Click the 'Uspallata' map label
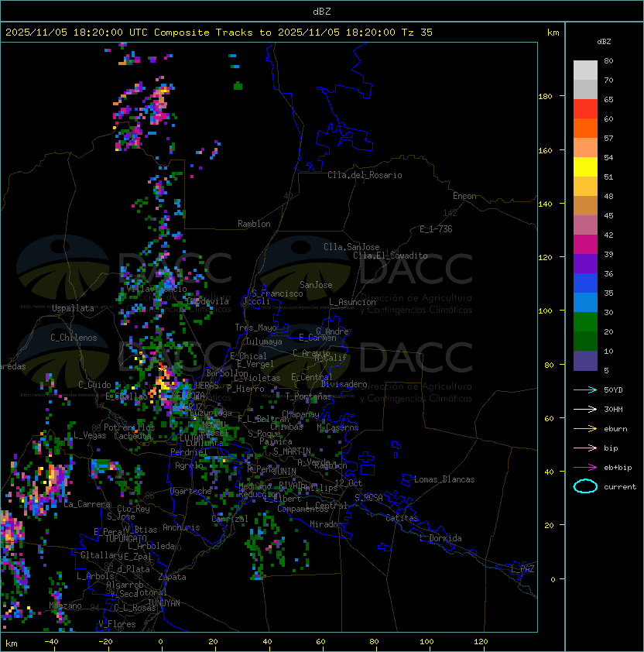The width and height of the screenshot is (644, 652). [x=73, y=308]
